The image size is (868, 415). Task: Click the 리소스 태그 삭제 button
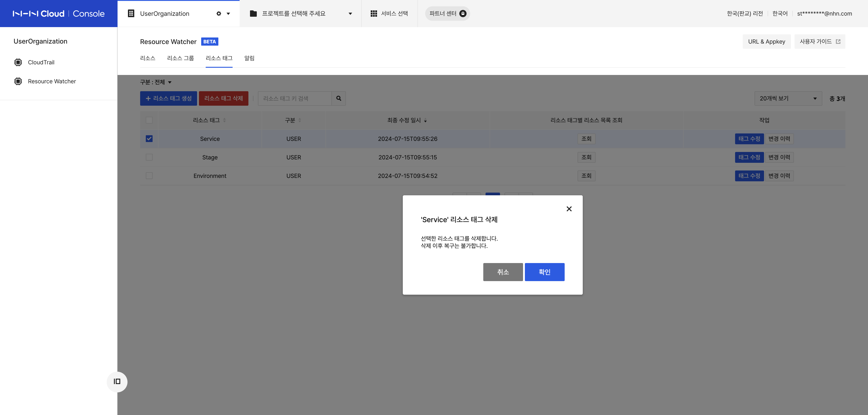click(223, 98)
